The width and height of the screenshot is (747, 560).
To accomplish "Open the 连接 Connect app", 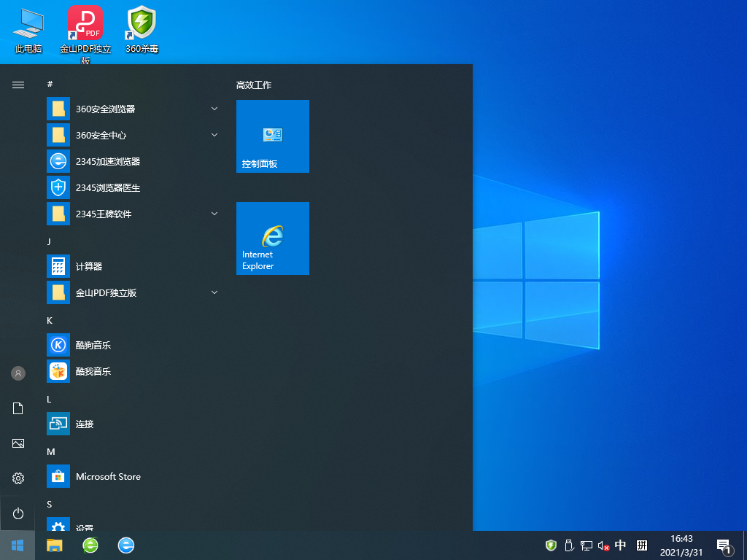I will tap(85, 424).
